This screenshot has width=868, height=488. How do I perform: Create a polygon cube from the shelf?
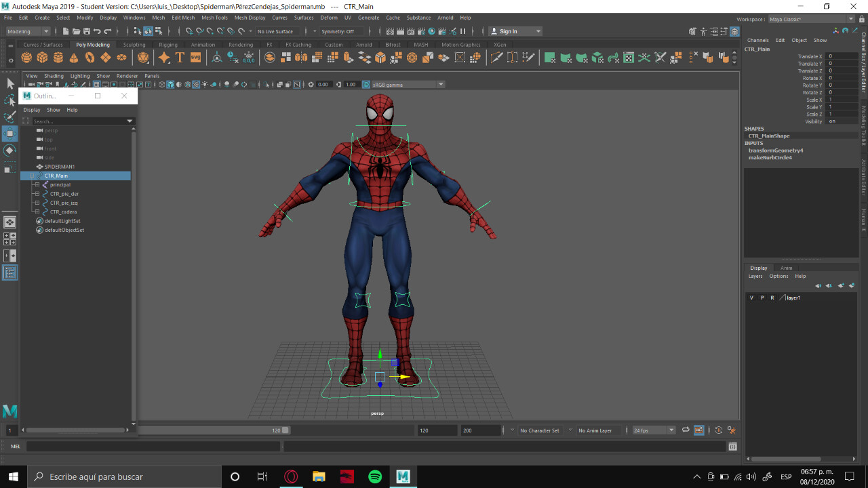click(42, 58)
